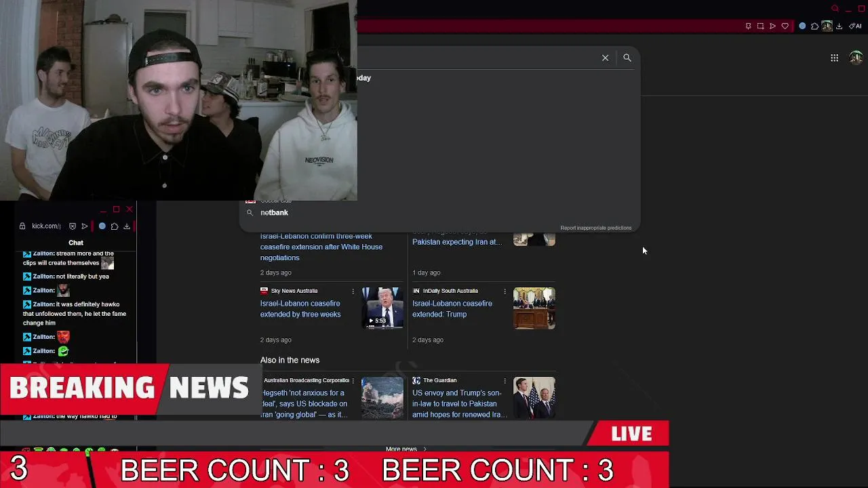
Task: Click the red face emote in chat
Action: click(x=63, y=337)
